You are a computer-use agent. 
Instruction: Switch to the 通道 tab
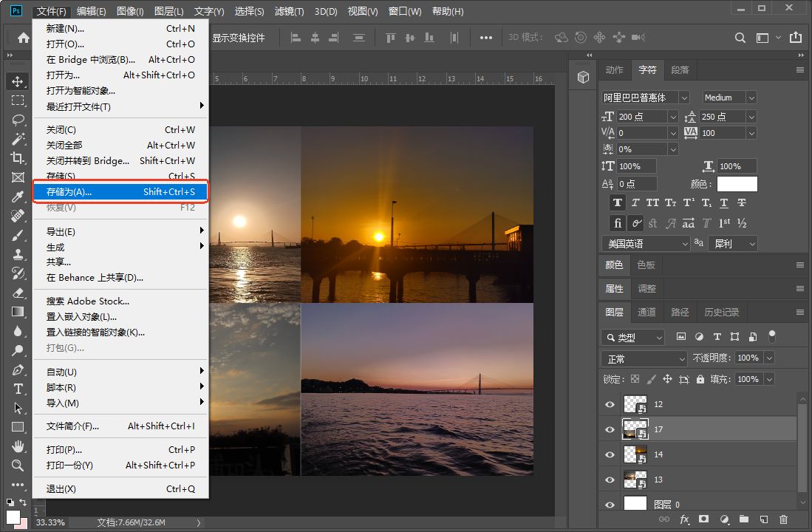coord(646,313)
